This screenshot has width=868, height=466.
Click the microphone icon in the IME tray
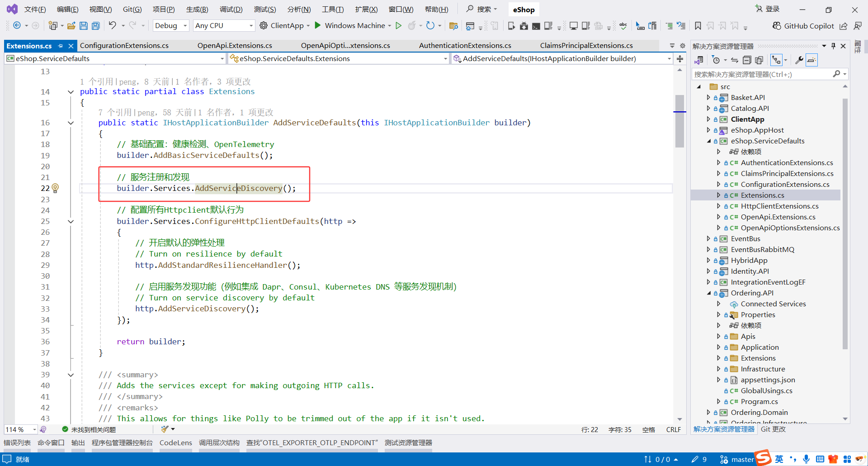[x=807, y=459]
